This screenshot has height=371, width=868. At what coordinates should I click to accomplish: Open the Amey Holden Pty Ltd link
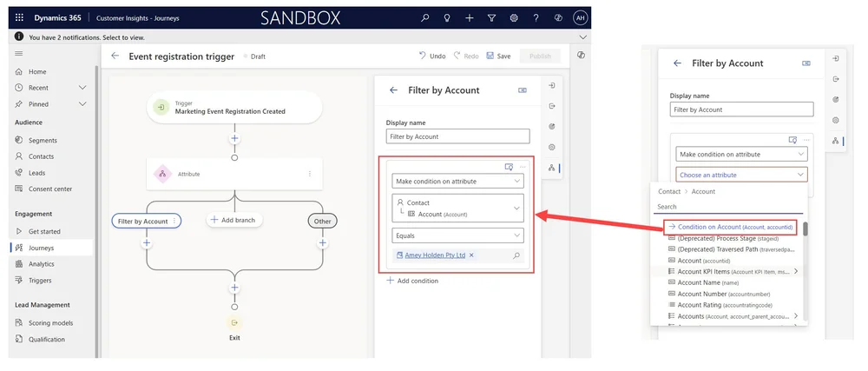(435, 255)
